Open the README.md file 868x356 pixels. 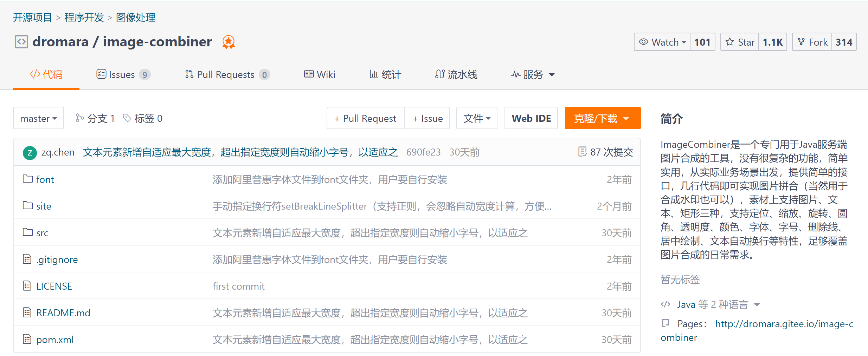63,312
